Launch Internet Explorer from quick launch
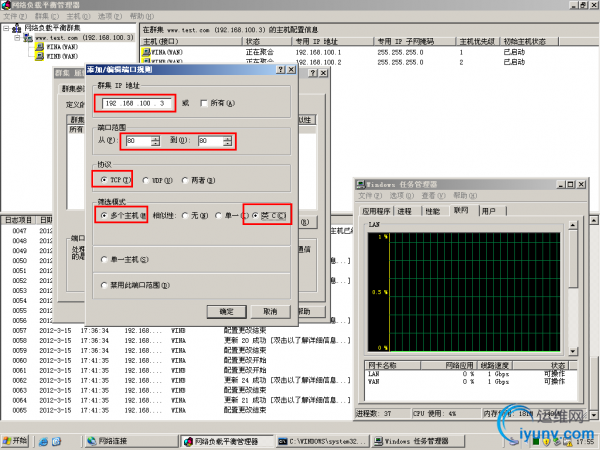The height and width of the screenshot is (450, 600). coord(43,441)
